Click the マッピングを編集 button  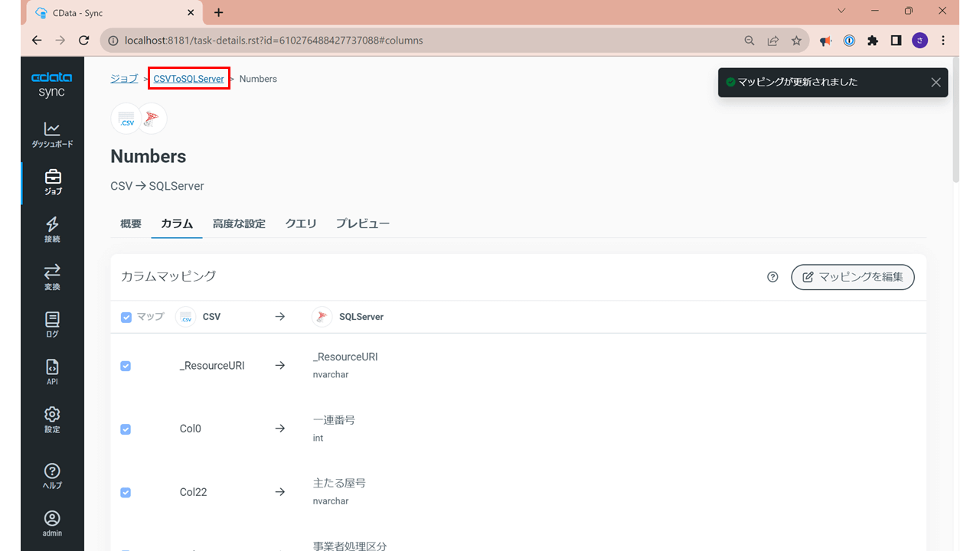(x=853, y=277)
